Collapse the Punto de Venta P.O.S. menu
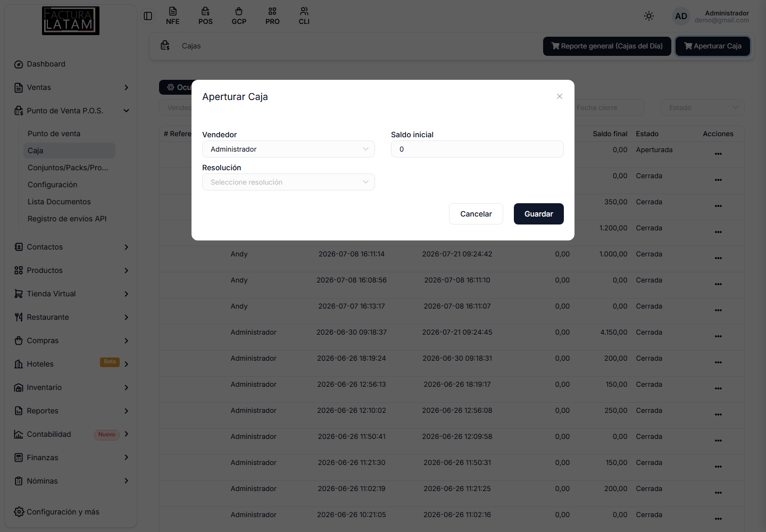Image resolution: width=766 pixels, height=532 pixels. [71, 111]
